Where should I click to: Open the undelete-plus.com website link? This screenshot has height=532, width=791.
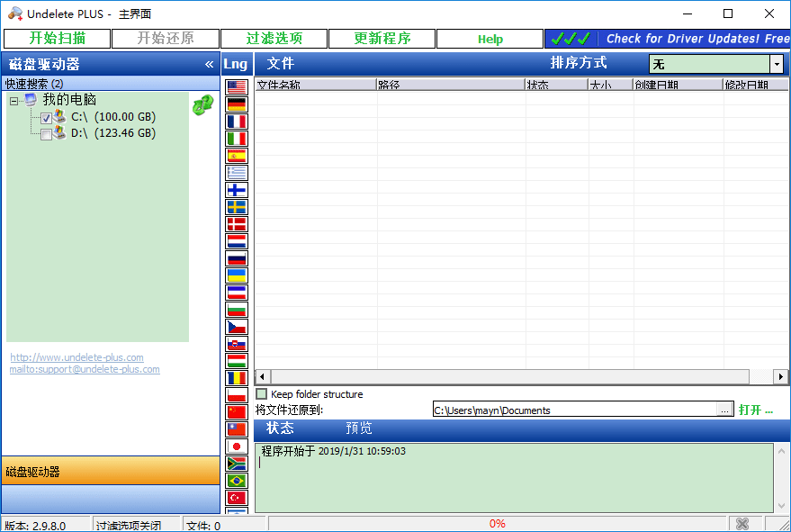coord(76,357)
